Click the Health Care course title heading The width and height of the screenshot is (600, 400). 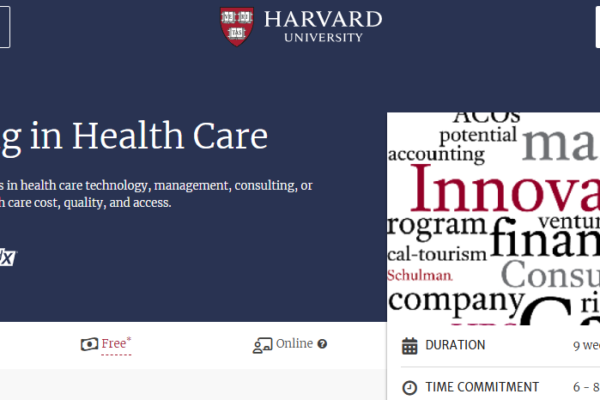(x=135, y=135)
